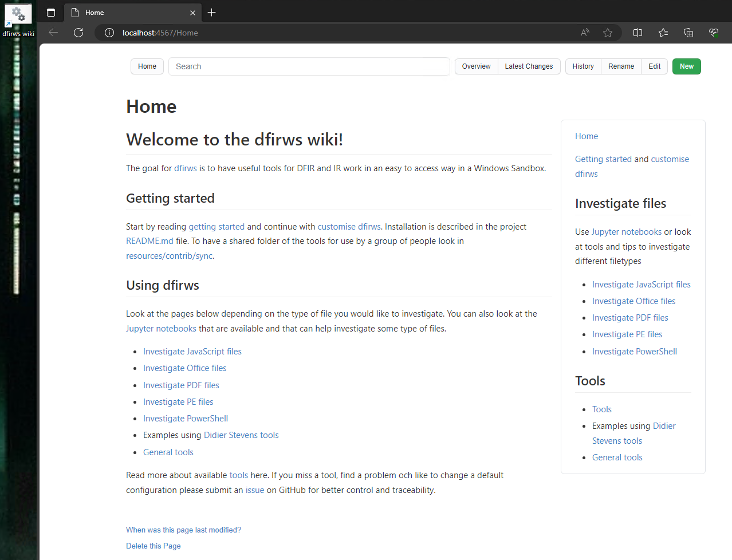View site information for localhost
This screenshot has height=560, width=732.
[109, 33]
